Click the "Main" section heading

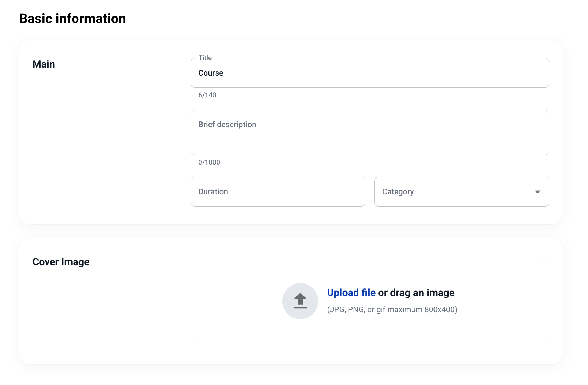44,64
